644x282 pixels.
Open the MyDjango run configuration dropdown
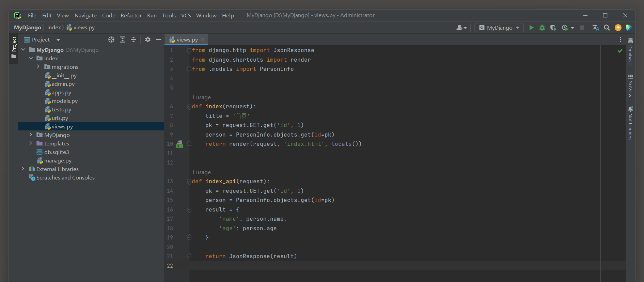[x=499, y=28]
